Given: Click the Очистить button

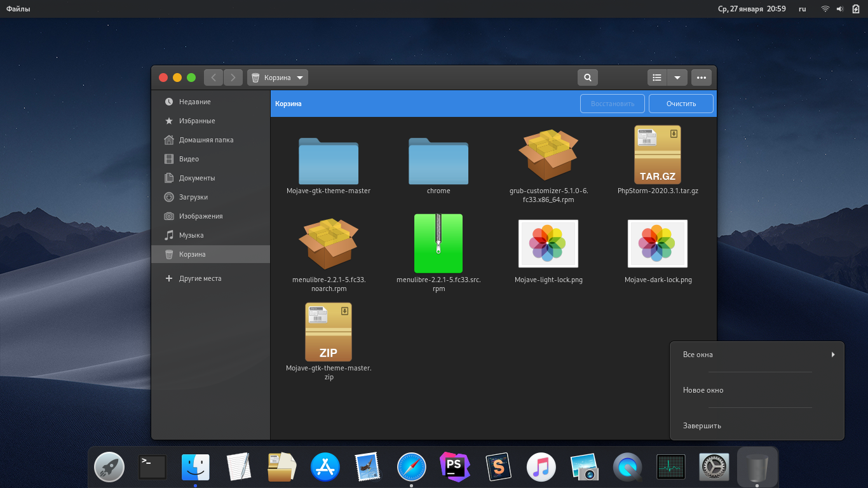Looking at the screenshot, I should point(681,104).
